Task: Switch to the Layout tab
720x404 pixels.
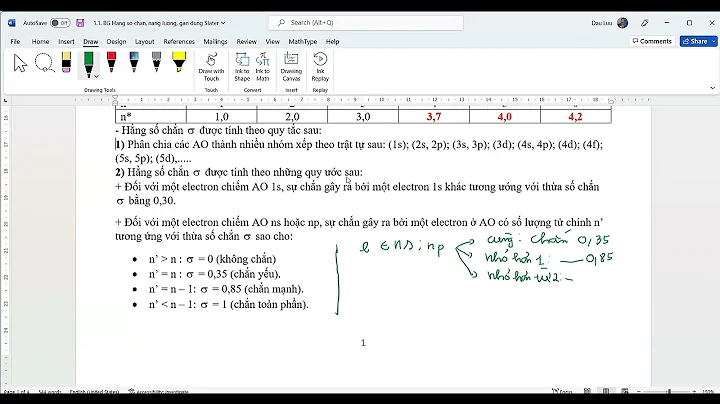Action: pos(145,41)
